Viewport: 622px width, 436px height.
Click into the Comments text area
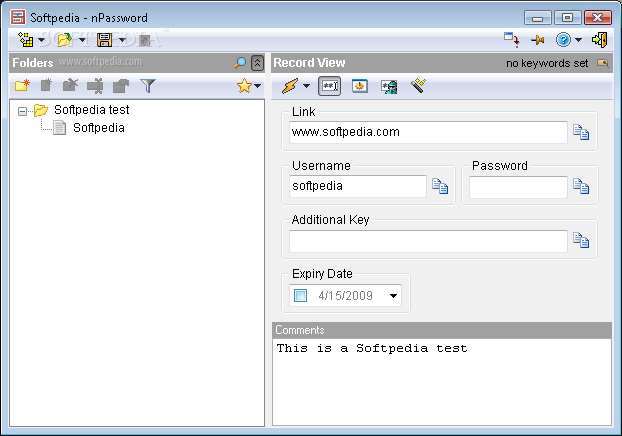(x=442, y=382)
